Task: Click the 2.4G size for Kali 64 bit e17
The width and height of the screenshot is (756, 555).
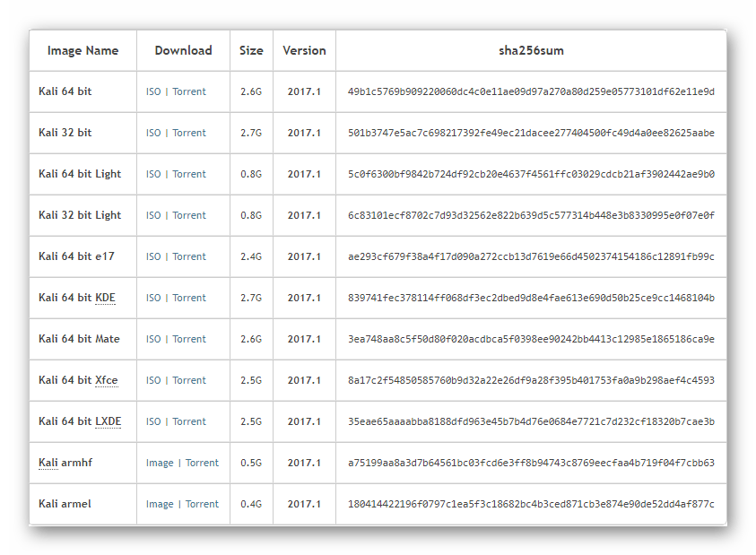Action: [251, 256]
